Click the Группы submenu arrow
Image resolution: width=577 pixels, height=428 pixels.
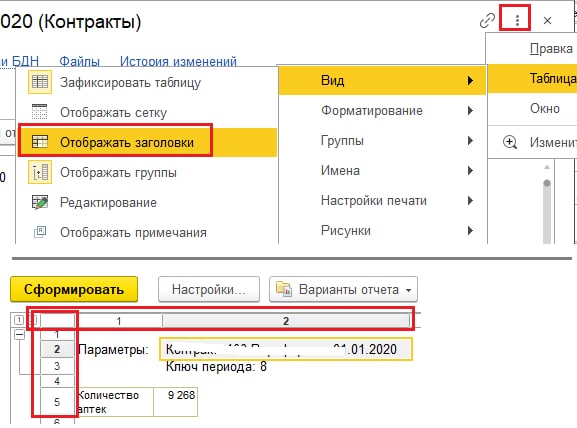pos(470,141)
